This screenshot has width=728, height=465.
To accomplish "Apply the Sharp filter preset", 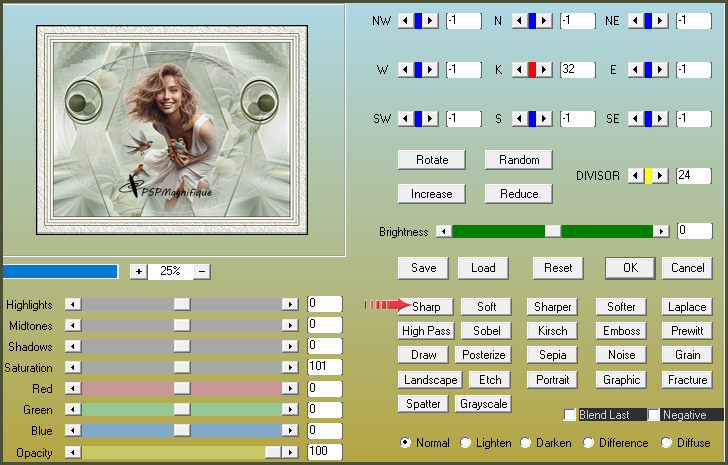I will tap(425, 307).
